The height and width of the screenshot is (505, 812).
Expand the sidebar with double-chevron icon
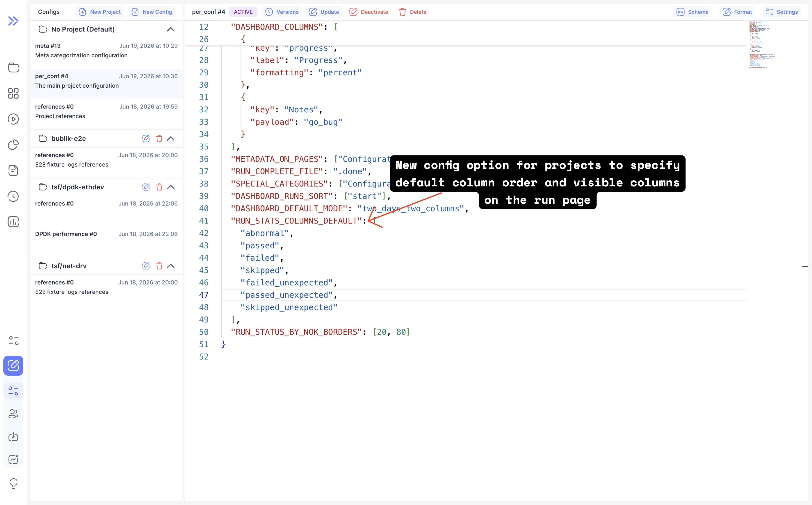[13, 21]
